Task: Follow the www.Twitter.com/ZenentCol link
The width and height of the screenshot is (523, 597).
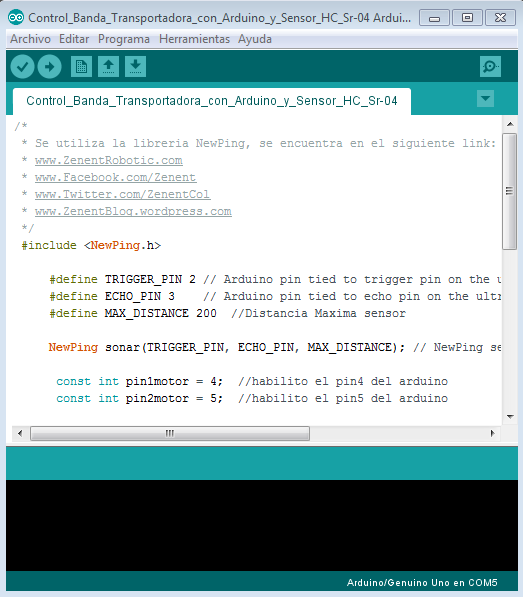Action: (122, 194)
